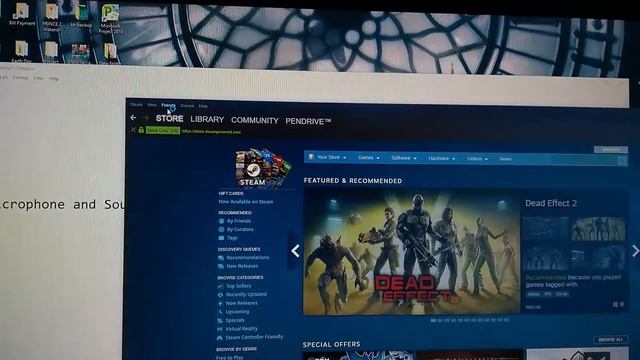The image size is (640, 360).
Task: Open the Games menu in Steam menu bar
Action: tap(187, 106)
